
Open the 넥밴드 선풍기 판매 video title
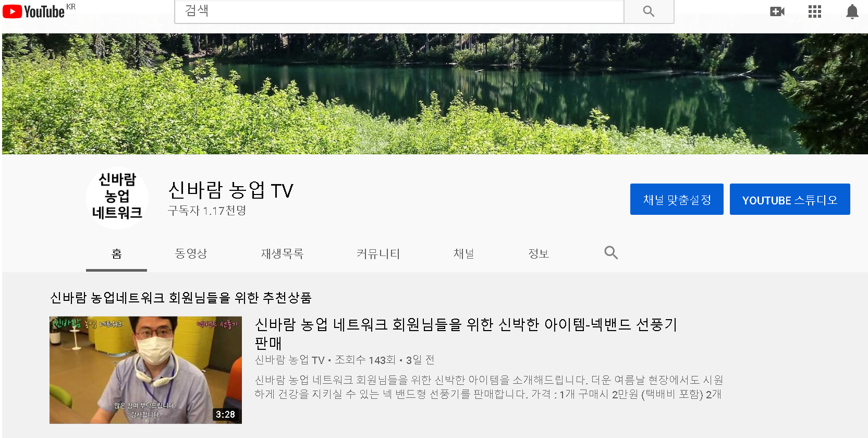pyautogui.click(x=466, y=334)
